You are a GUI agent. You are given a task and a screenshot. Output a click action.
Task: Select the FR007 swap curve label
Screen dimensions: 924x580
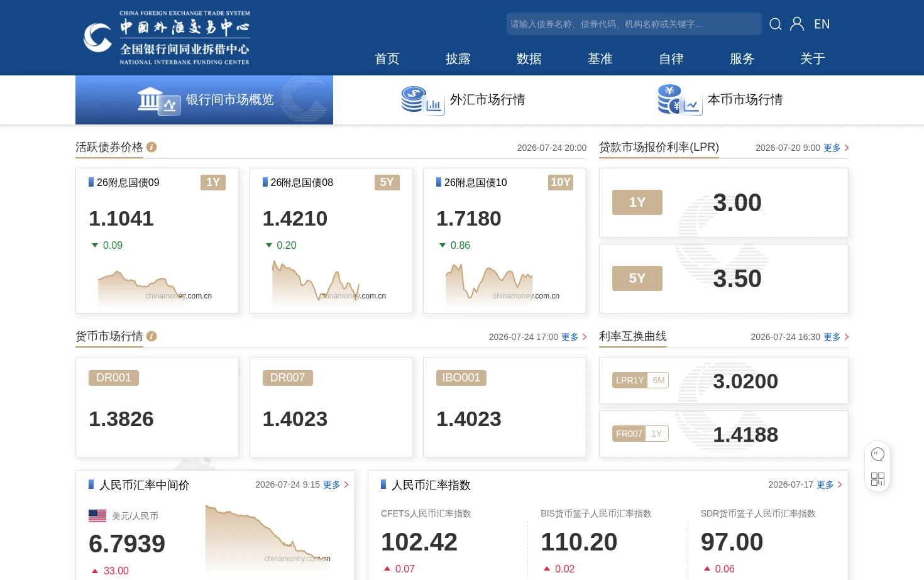(629, 434)
